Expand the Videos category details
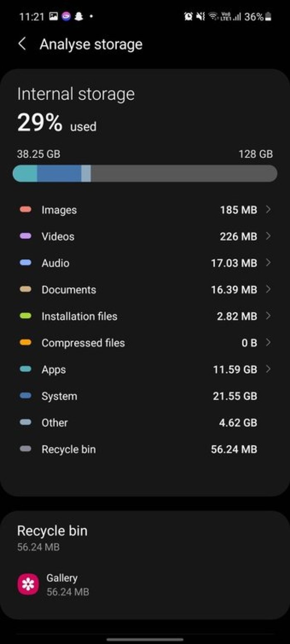Screen dimensions: 290x644 [x=268, y=236]
